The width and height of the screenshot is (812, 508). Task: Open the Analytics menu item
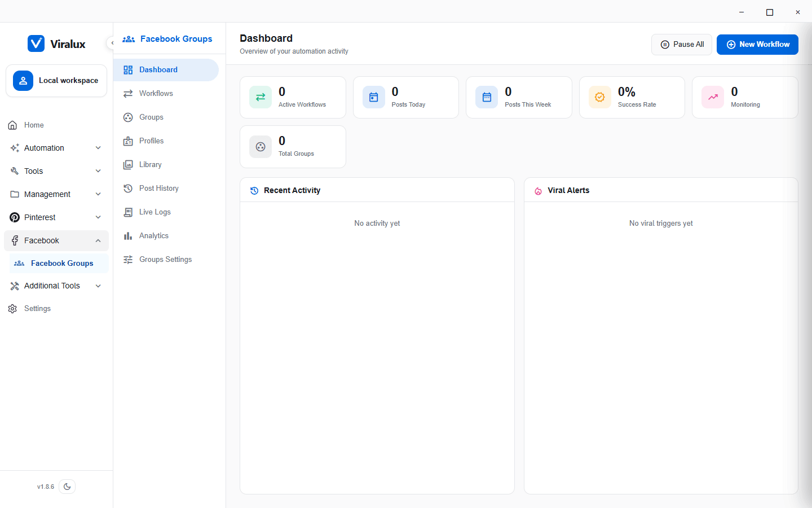coord(166,236)
